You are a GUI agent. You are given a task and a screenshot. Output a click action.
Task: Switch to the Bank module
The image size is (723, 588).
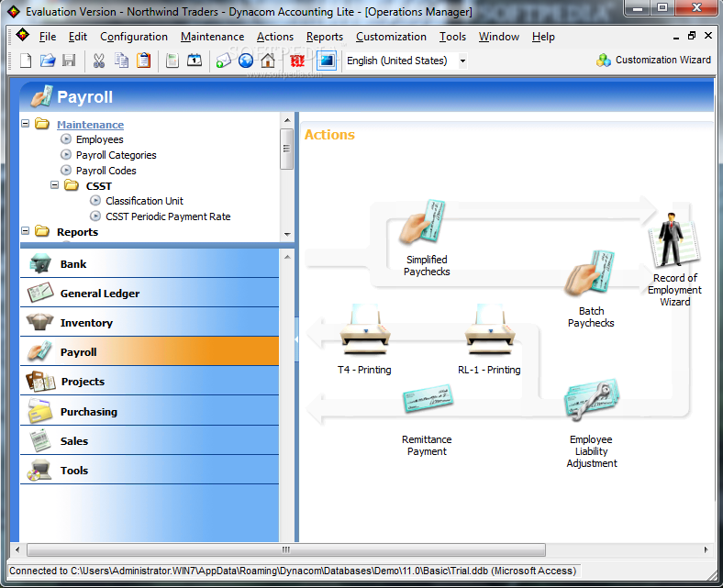point(150,264)
